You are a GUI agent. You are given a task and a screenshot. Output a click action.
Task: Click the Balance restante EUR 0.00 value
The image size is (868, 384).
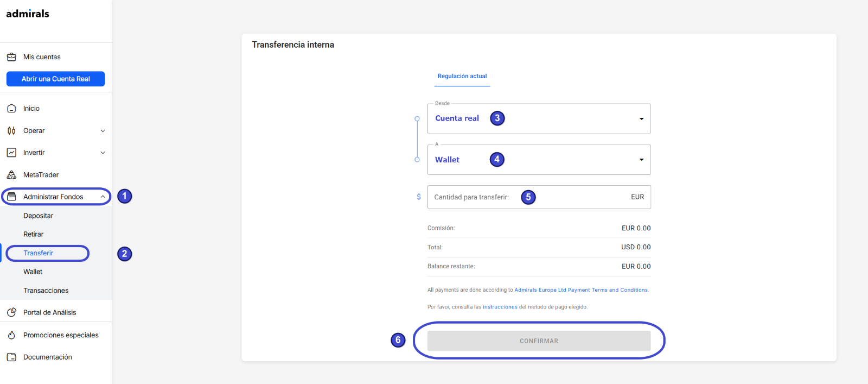(636, 266)
